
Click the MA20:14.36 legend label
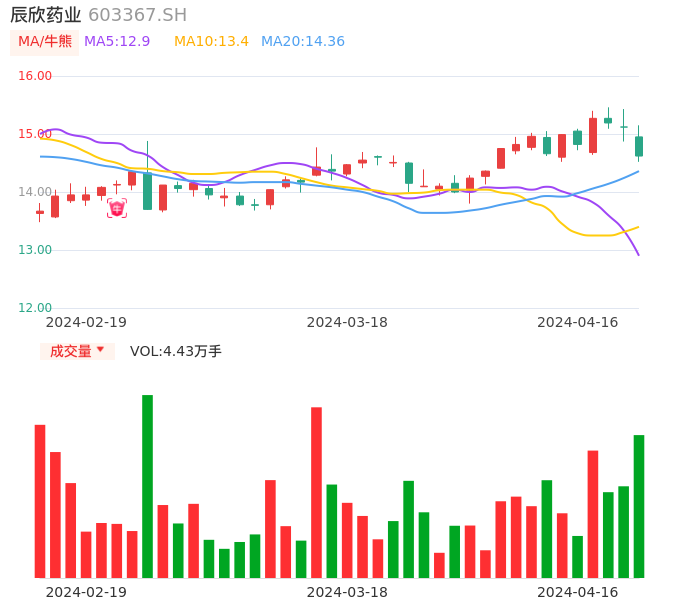tap(303, 42)
